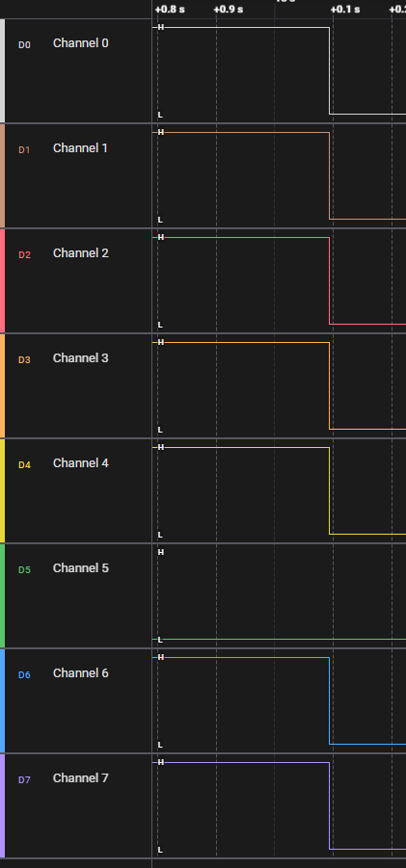
Task: Click the Channel 5 name label
Action: click(x=81, y=568)
